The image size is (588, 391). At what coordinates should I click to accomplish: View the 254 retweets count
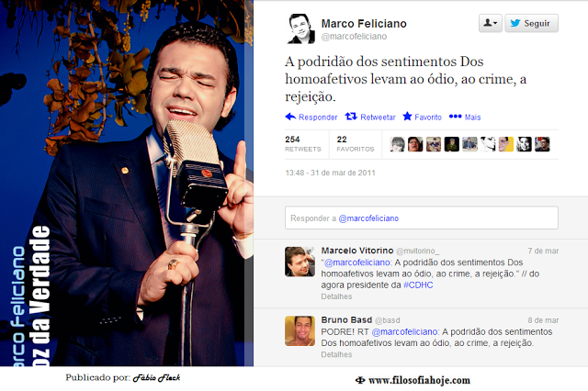[x=303, y=144]
